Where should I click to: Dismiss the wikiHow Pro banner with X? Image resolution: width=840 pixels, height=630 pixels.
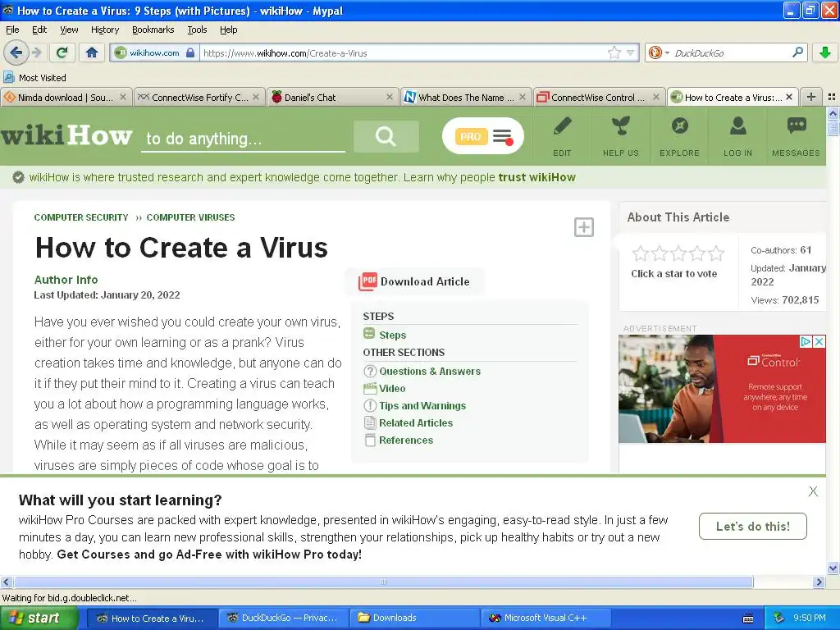(x=813, y=491)
